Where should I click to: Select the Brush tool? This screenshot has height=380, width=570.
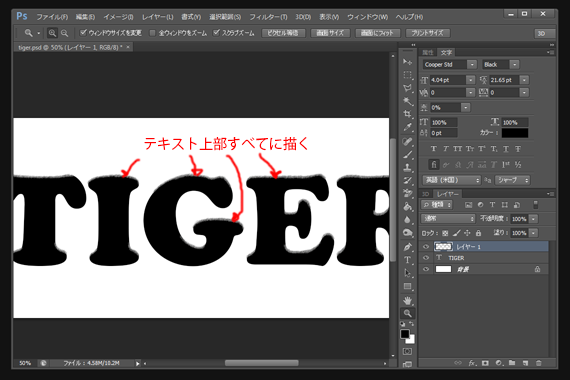pos(408,155)
